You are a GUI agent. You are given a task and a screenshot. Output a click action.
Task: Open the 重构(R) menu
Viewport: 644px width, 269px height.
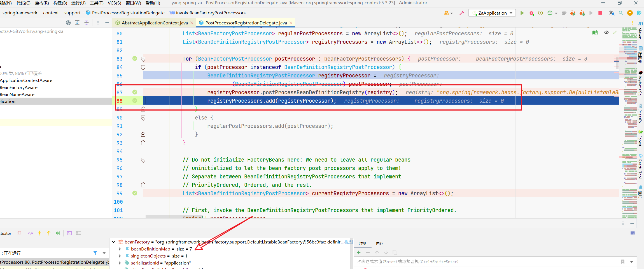(42, 3)
